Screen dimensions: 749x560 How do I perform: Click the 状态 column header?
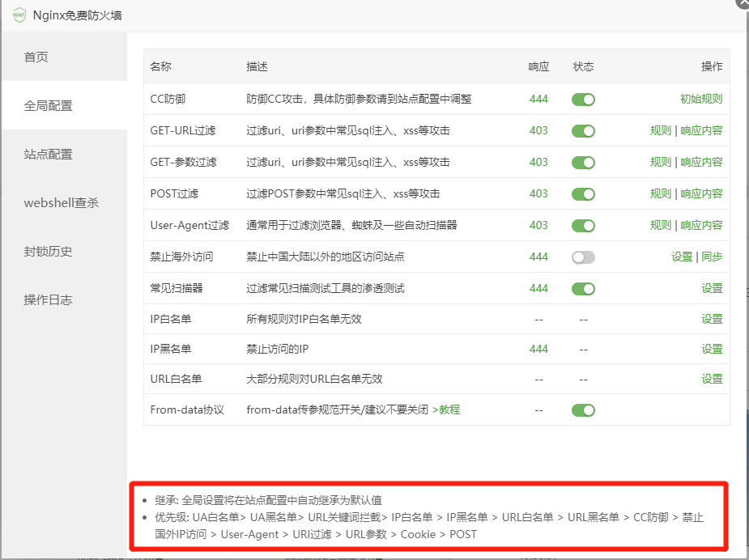point(583,66)
